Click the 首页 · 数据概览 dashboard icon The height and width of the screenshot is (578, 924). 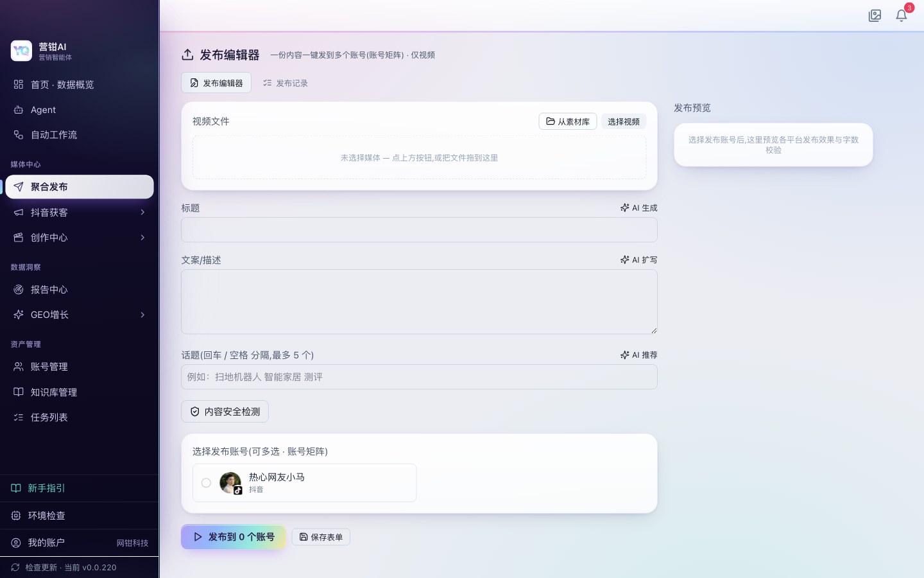(19, 84)
